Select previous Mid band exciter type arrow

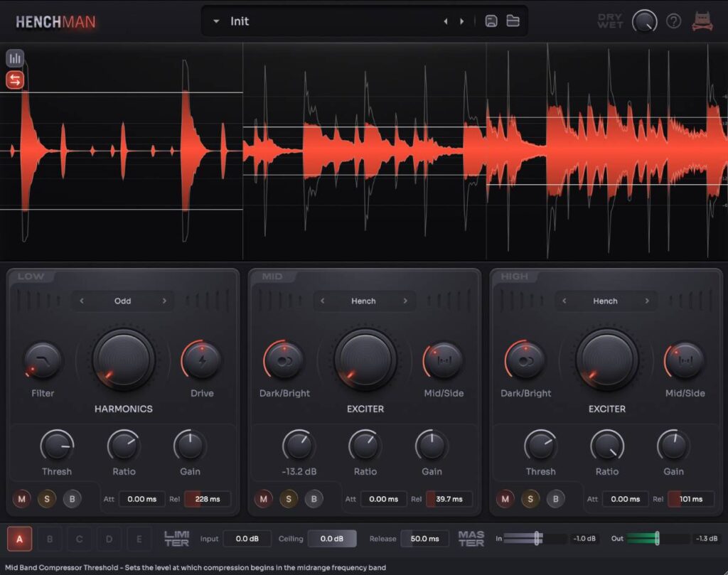coord(323,301)
